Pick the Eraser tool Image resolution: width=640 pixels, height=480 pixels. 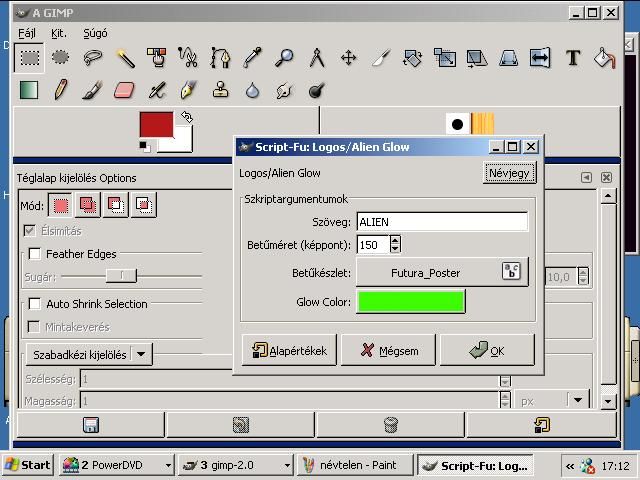coord(124,90)
